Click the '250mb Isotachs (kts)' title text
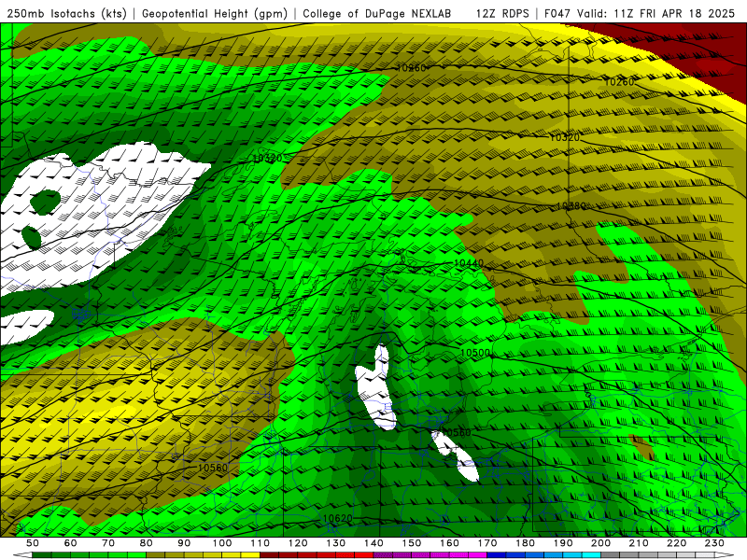The image size is (747, 560). (66, 14)
